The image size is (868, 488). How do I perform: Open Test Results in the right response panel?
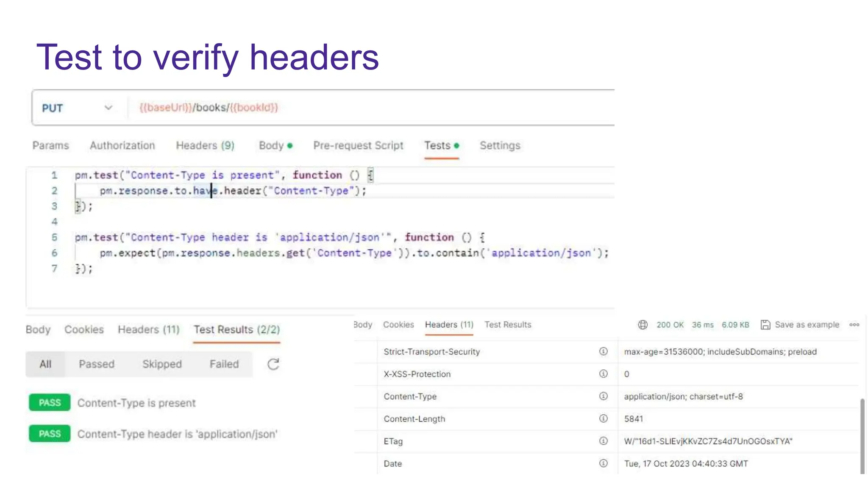click(508, 324)
